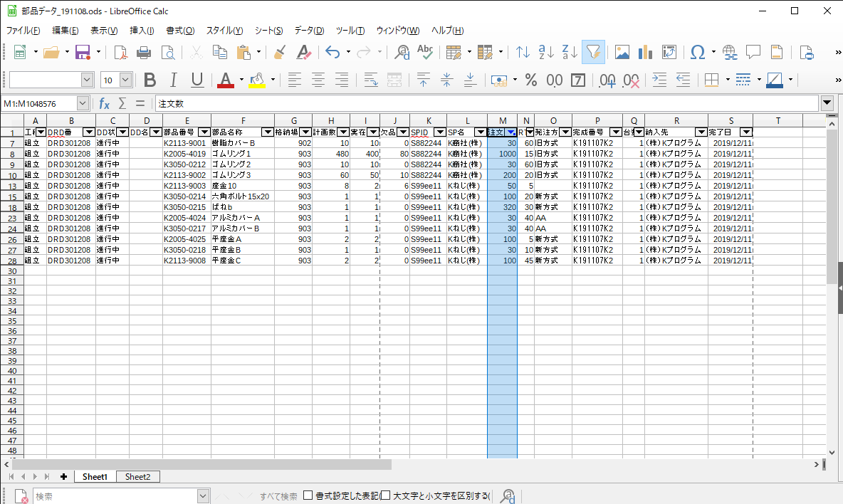Image resolution: width=843 pixels, height=504 pixels.
Task: Format as Percent icon
Action: (531, 80)
